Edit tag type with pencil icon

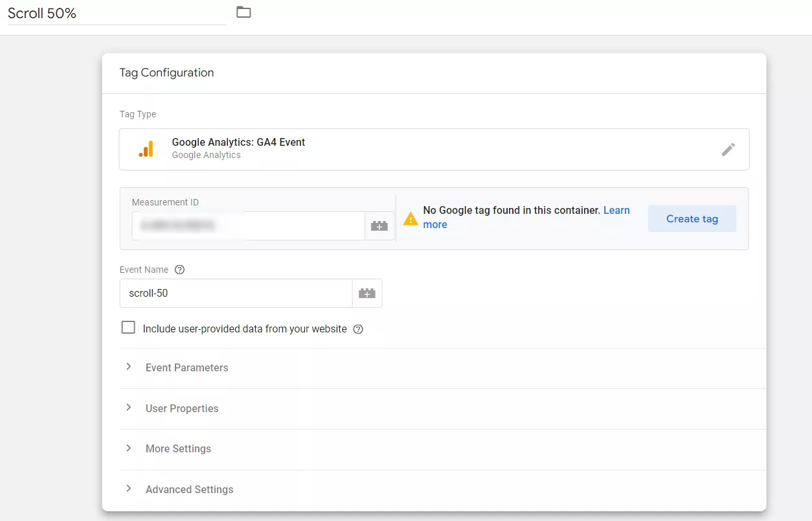tap(728, 150)
